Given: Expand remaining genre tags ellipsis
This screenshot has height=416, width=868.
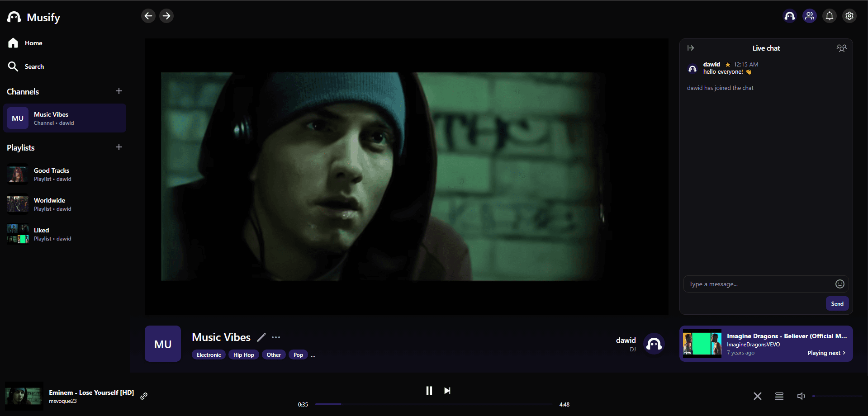Looking at the screenshot, I should (313, 355).
